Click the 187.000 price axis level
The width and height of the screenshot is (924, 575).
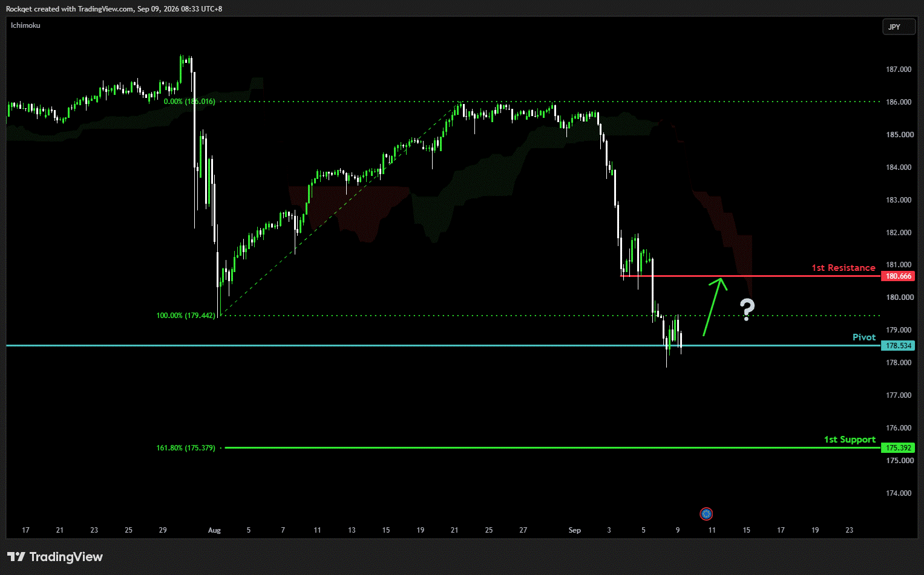coord(899,70)
